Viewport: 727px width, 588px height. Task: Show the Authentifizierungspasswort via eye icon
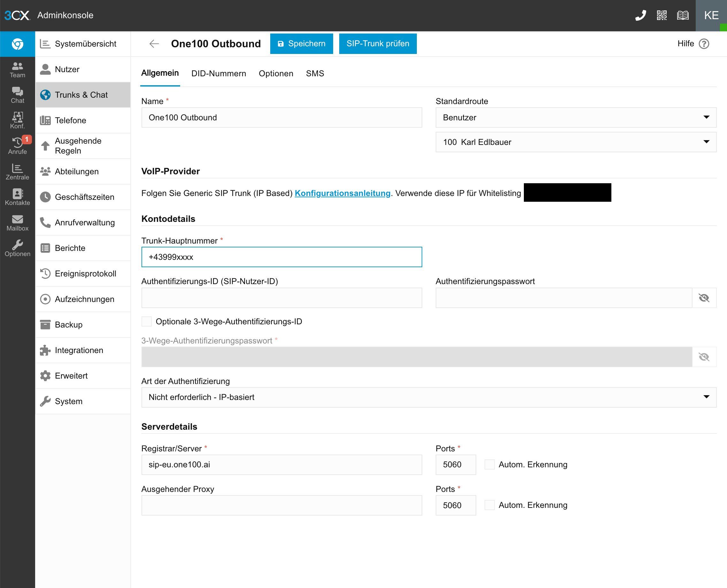pyautogui.click(x=704, y=298)
